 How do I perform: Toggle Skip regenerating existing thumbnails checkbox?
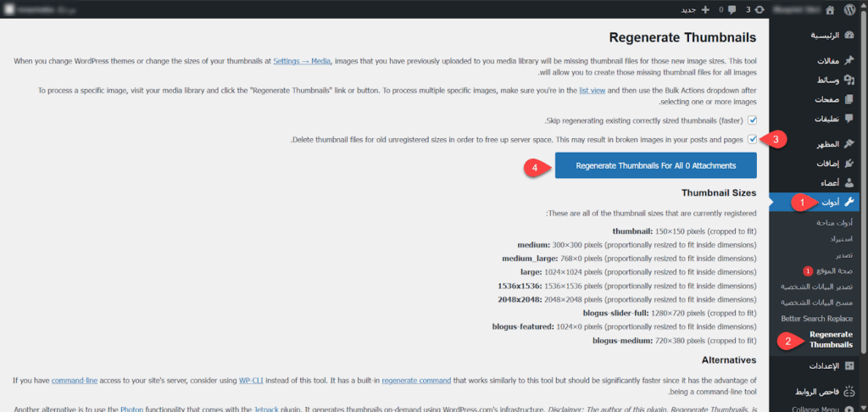(752, 120)
